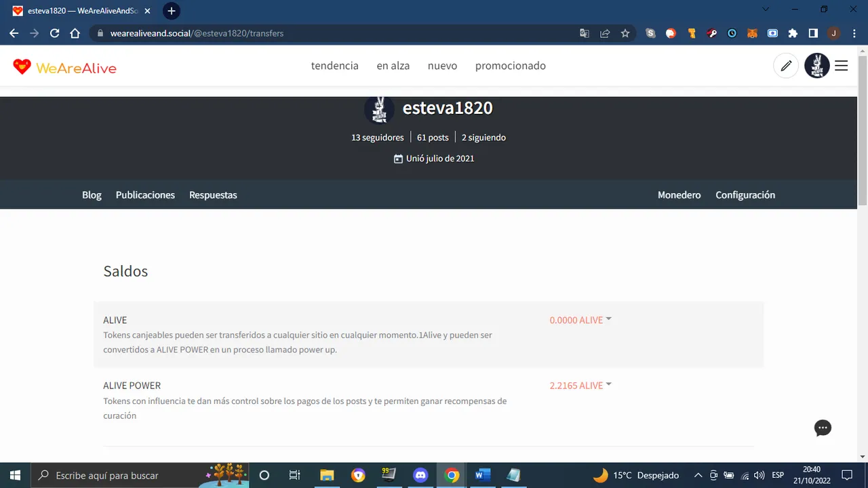Screen dimensions: 868x488
Task: Bookmark this page with star icon
Action: click(625, 33)
